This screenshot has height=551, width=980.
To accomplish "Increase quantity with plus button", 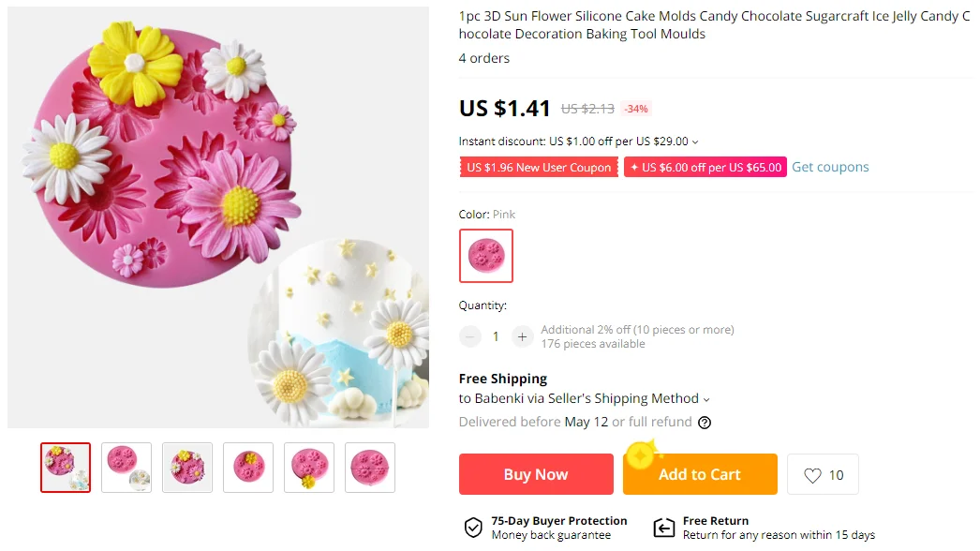I will click(x=522, y=336).
